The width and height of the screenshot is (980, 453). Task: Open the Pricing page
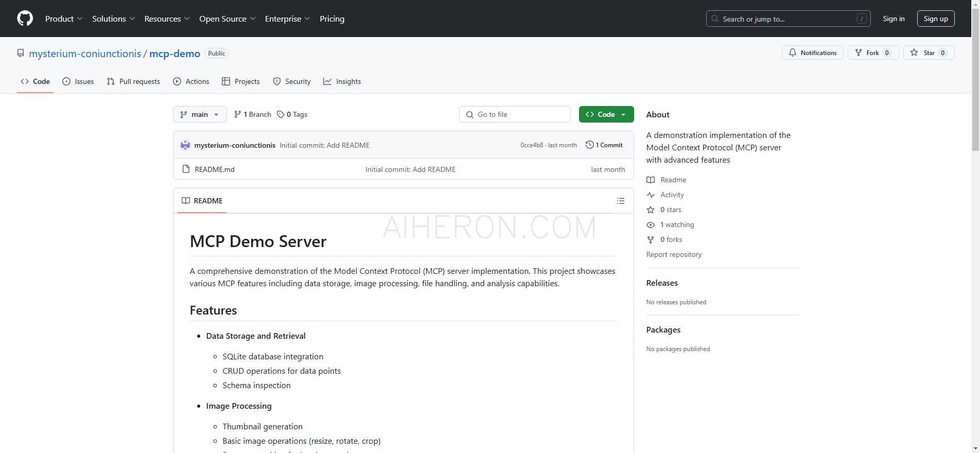[332, 19]
